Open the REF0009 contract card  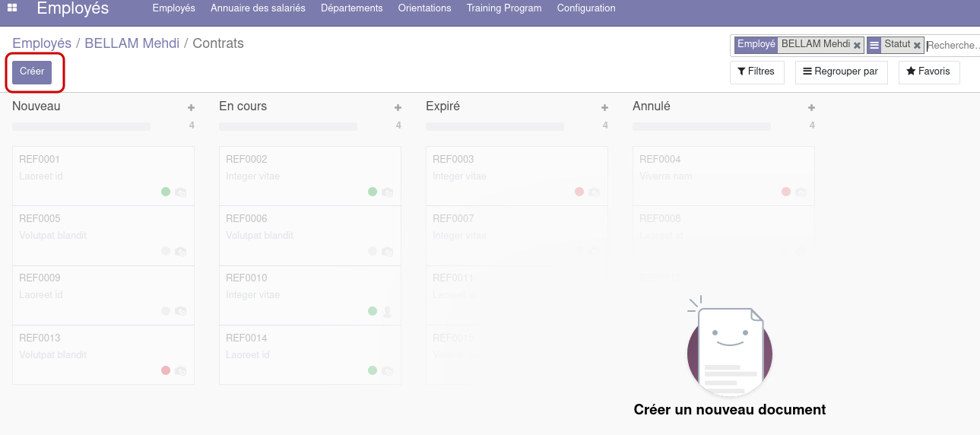coord(103,295)
